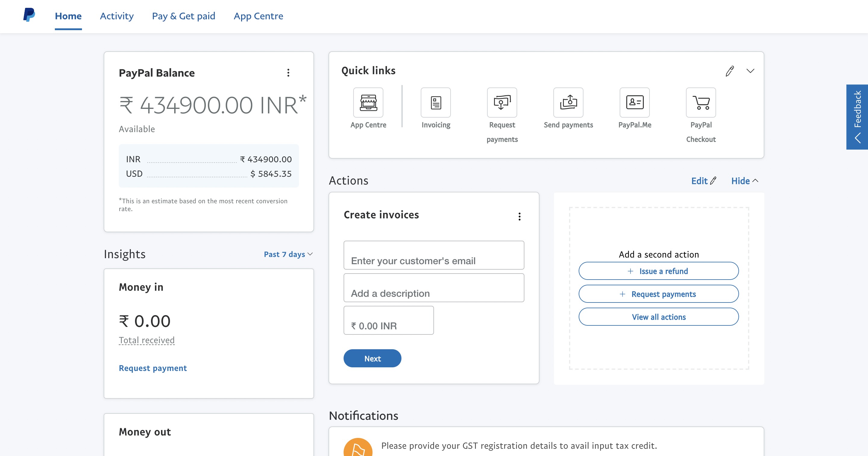Click the customer's email input field

(433, 255)
